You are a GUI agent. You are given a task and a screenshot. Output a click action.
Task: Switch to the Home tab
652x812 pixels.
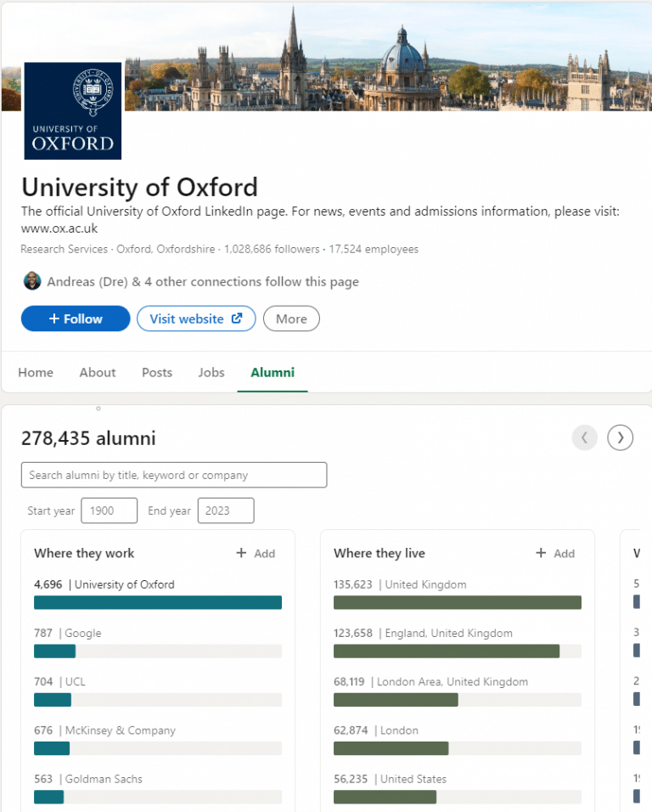coord(36,372)
